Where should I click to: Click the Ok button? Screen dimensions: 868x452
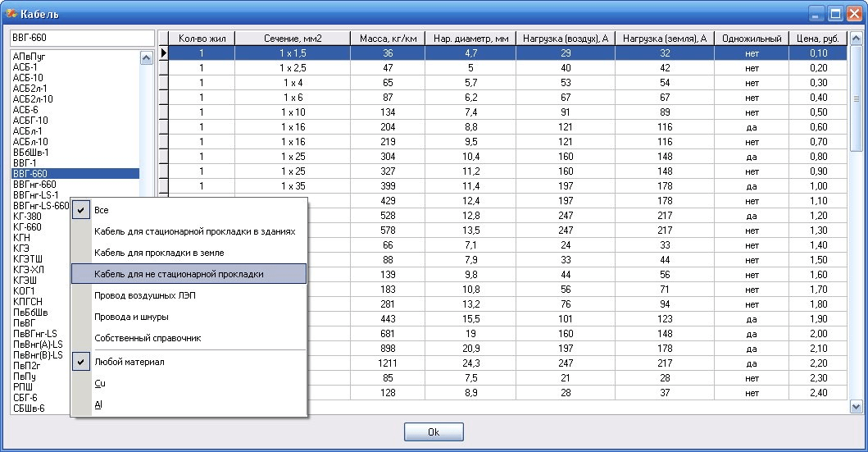pos(434,432)
